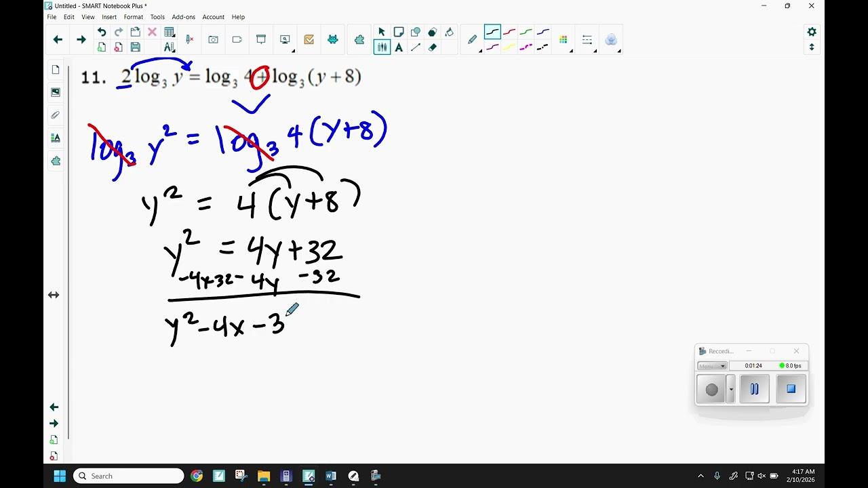
Task: Show the screen shade
Action: (x=261, y=40)
